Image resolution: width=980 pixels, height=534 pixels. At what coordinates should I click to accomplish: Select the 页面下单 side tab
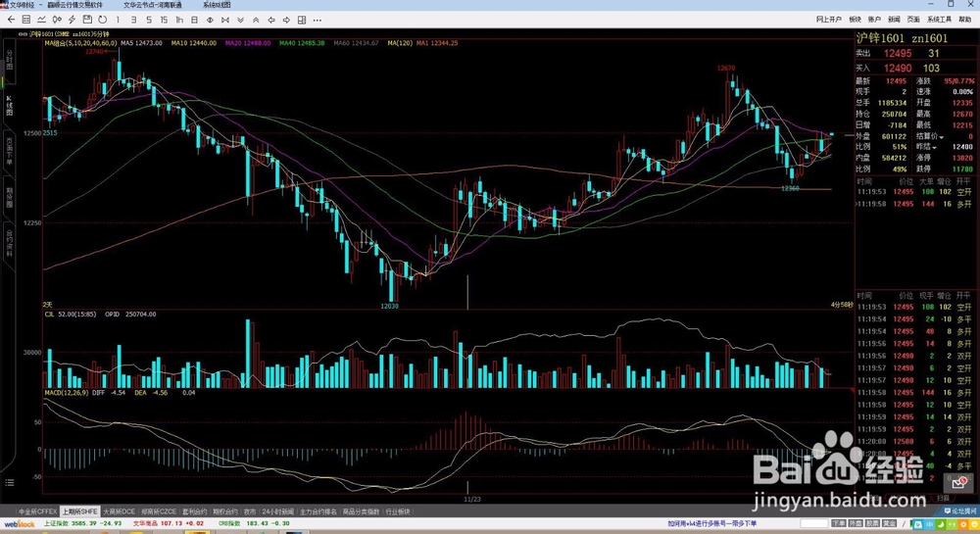tap(9, 153)
